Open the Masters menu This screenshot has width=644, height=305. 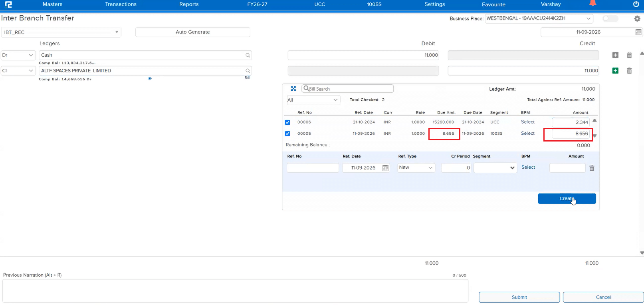click(x=52, y=4)
